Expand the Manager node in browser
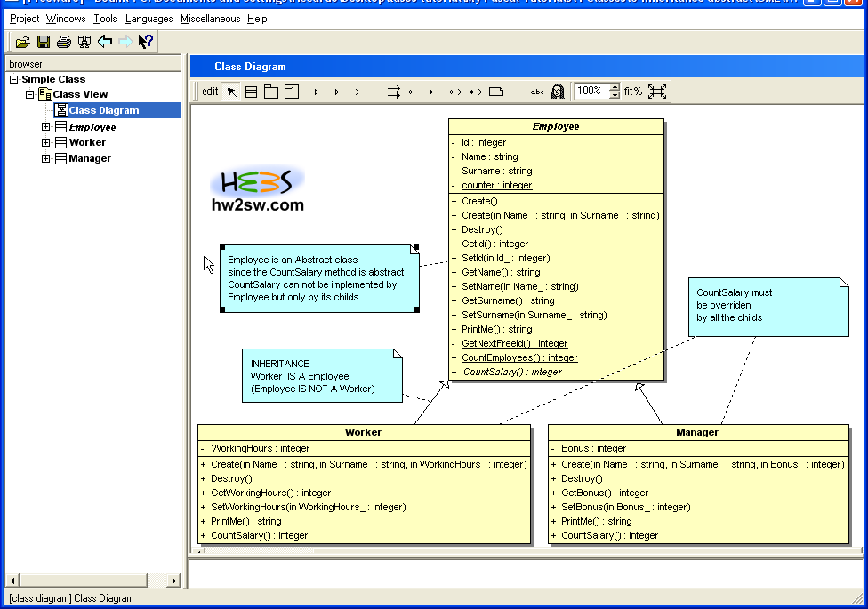 pyautogui.click(x=46, y=158)
